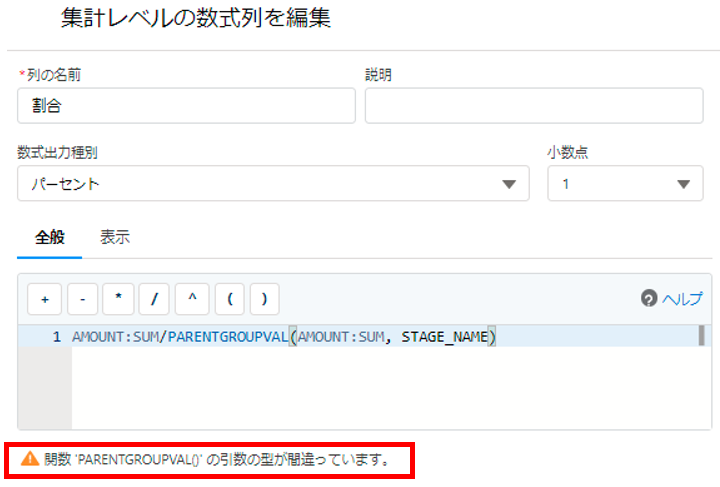The image size is (720, 487).
Task: Focus the 説明 input field
Action: 534,106
